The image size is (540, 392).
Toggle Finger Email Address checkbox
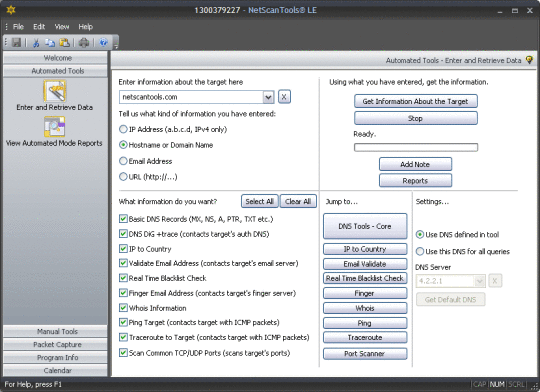(x=123, y=293)
